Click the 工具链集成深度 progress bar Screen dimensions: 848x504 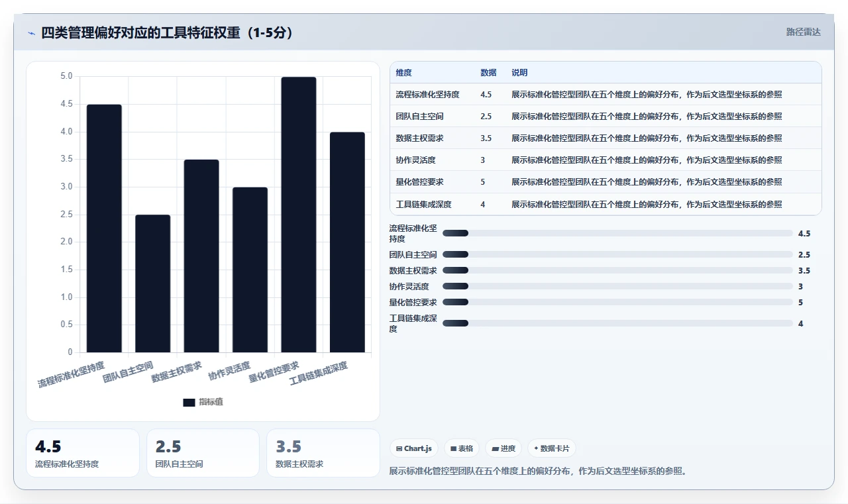pos(617,323)
